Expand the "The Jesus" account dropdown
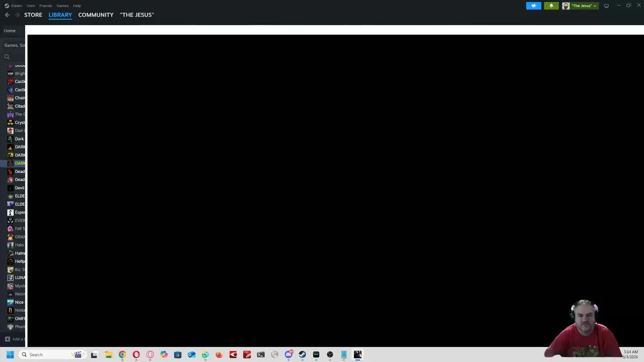 tap(580, 6)
